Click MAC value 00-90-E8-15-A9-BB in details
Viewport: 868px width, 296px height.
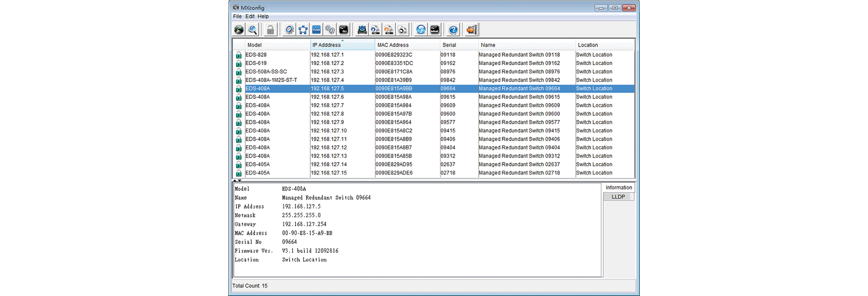[307, 233]
